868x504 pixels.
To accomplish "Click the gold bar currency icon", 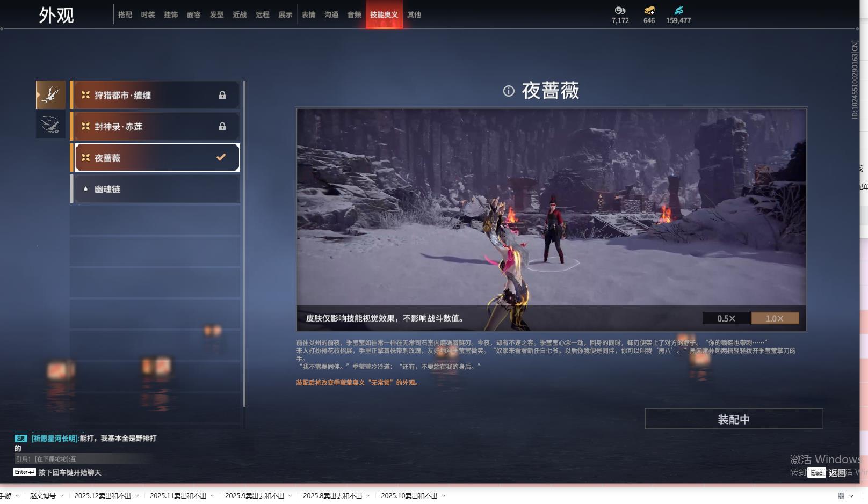I will [649, 10].
